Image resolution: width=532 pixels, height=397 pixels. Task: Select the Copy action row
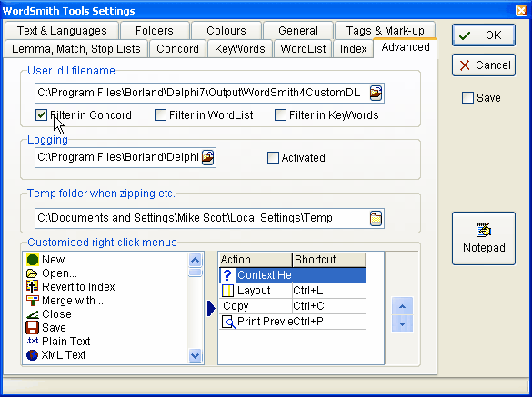[x=293, y=306]
